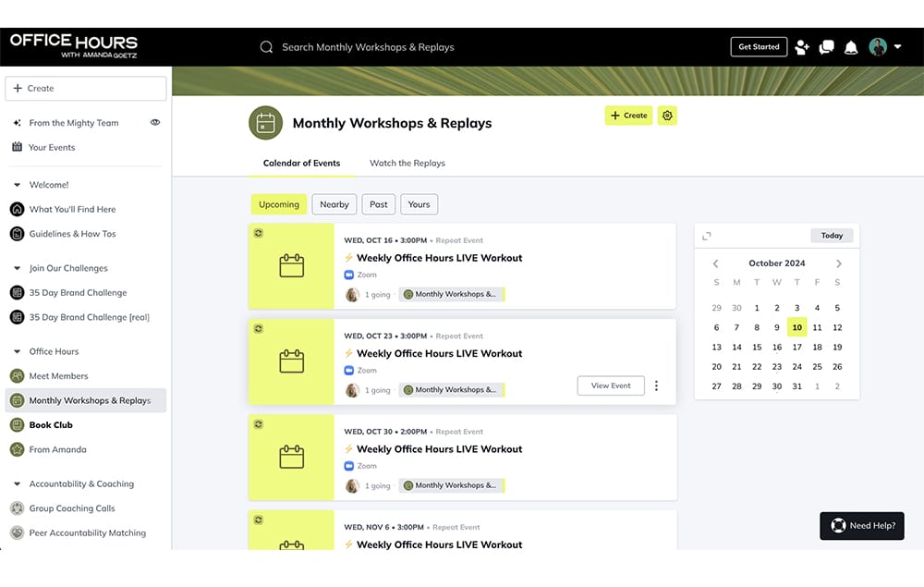Select October 16 in the calendar
Screen dimensions: 924x587
coord(777,348)
